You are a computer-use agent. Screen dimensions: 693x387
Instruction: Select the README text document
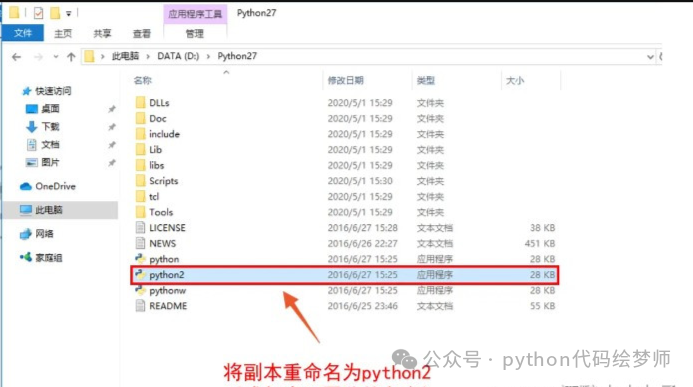[168, 306]
